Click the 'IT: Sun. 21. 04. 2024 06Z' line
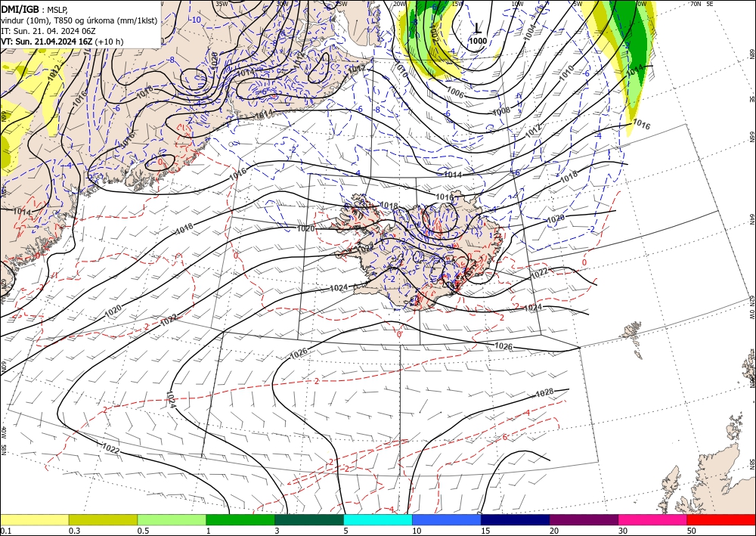The width and height of the screenshot is (756, 536). pos(50,31)
